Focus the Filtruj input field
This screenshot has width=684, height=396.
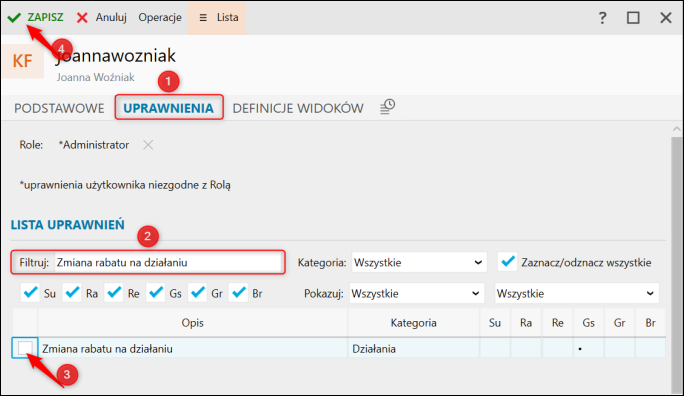(x=168, y=263)
